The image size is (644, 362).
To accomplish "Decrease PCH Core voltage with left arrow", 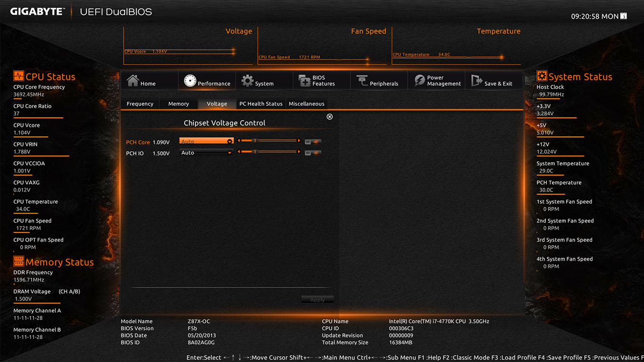I will pos(239,140).
